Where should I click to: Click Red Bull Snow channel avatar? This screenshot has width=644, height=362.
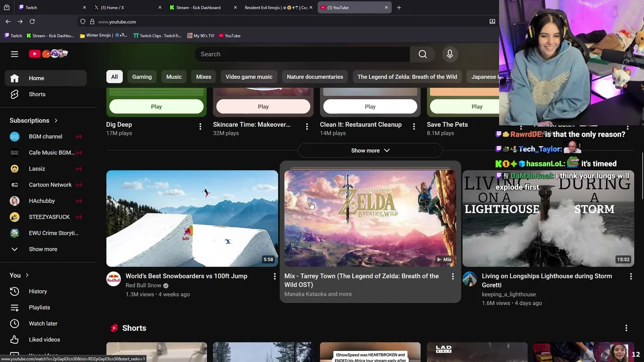[113, 279]
